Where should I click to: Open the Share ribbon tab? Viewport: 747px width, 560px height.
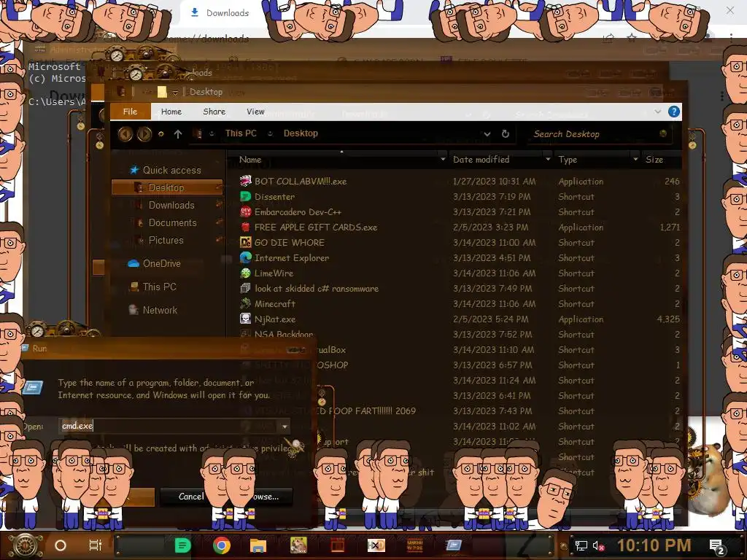click(214, 112)
